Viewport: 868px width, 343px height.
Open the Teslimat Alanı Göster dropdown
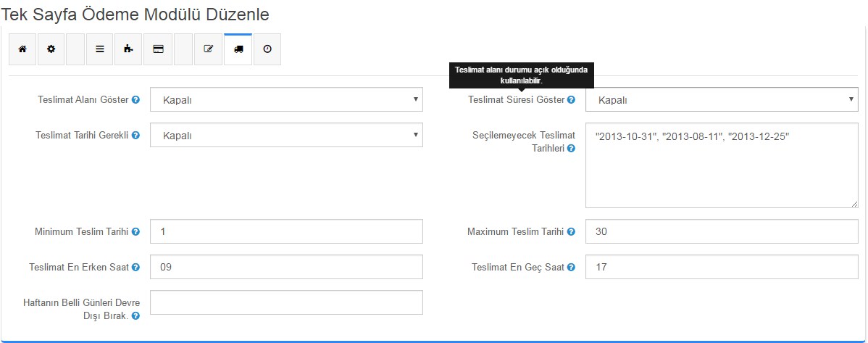[x=286, y=100]
